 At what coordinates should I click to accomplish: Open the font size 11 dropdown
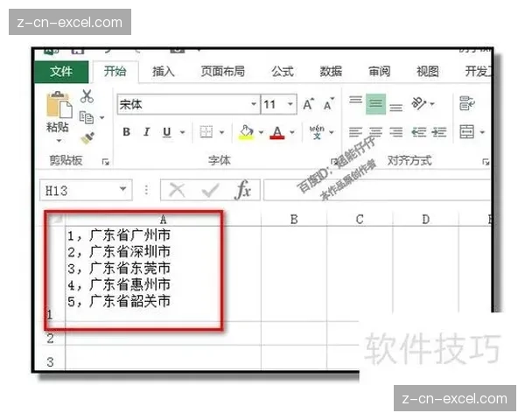click(x=290, y=104)
